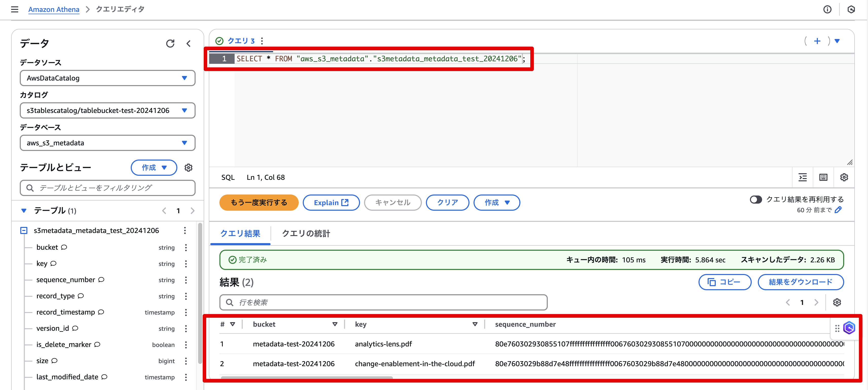The width and height of the screenshot is (868, 390).
Task: Switch to the query statistics tab
Action: [x=306, y=233]
